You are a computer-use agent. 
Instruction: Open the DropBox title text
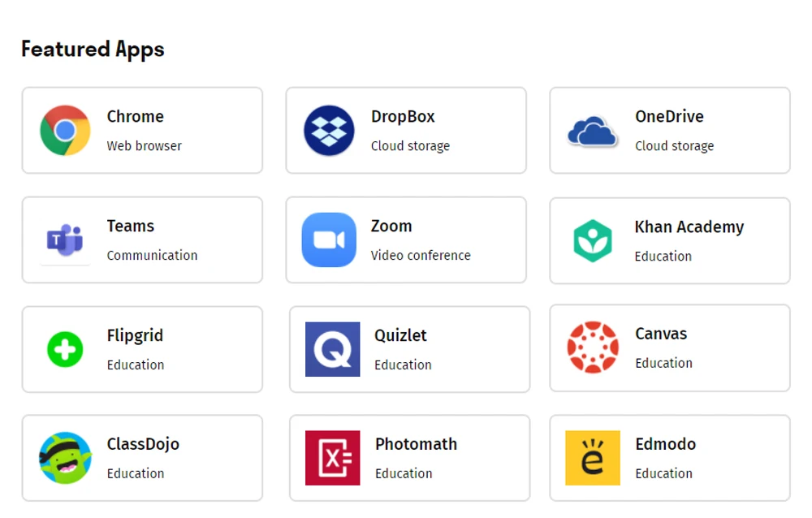point(403,116)
